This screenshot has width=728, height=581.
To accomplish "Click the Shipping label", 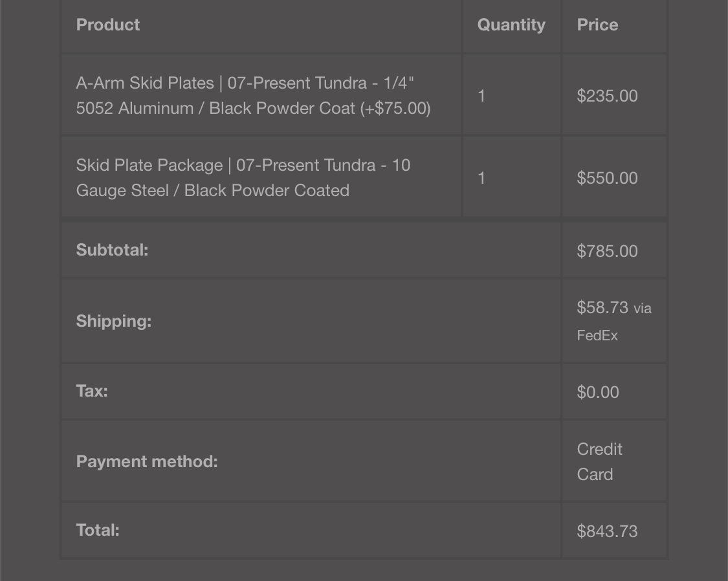I will pyautogui.click(x=114, y=321).
